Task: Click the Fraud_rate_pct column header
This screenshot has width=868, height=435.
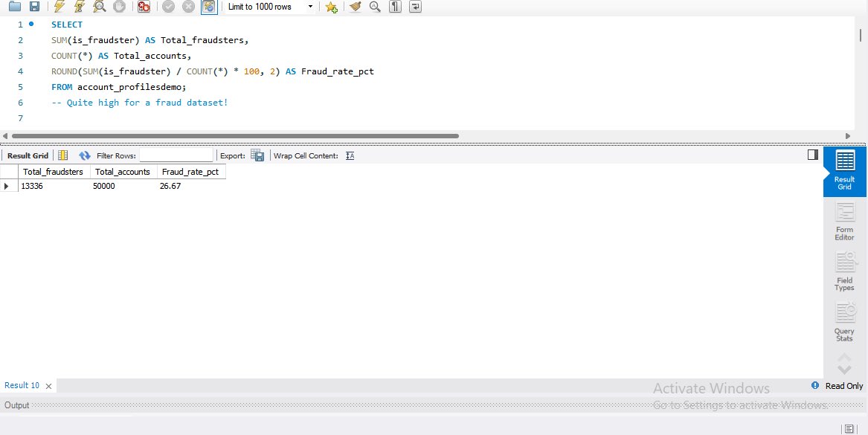Action: (x=191, y=172)
